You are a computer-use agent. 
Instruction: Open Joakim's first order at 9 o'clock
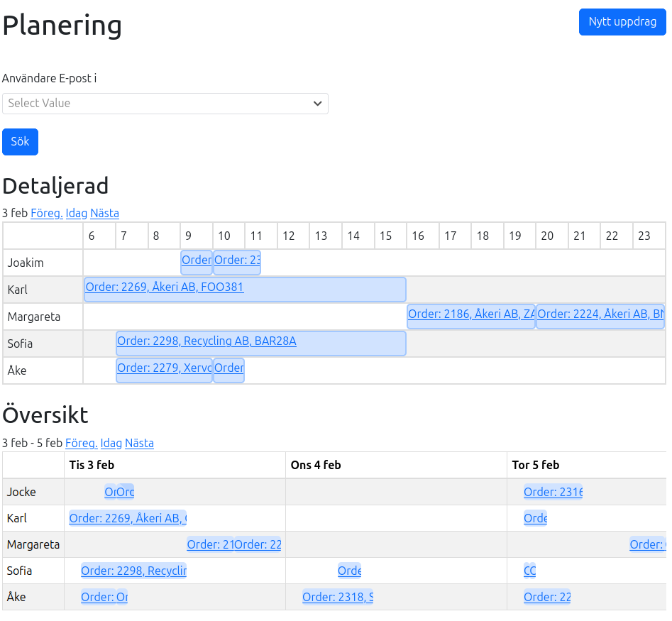pyautogui.click(x=197, y=260)
